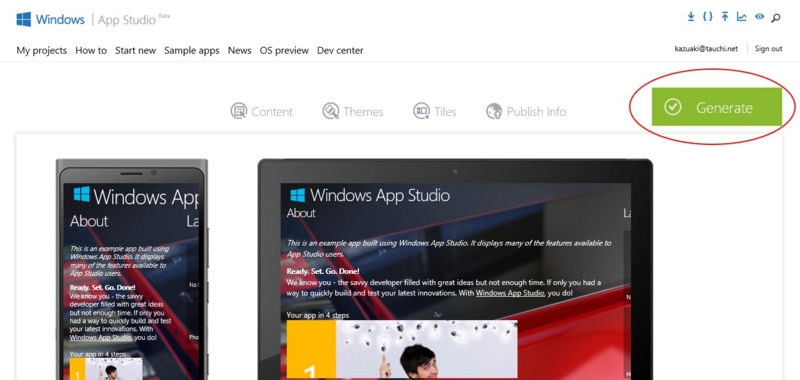The height and width of the screenshot is (380, 800).
Task: Click the Tiles step icon
Action: (x=421, y=111)
